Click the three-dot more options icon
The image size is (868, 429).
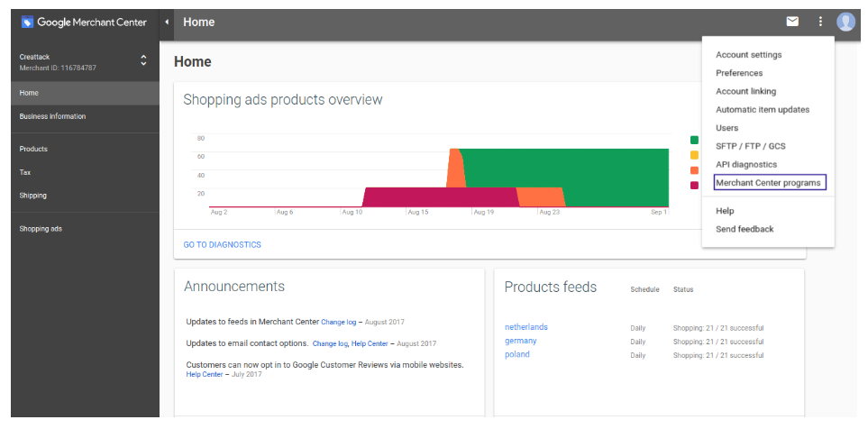coord(820,22)
